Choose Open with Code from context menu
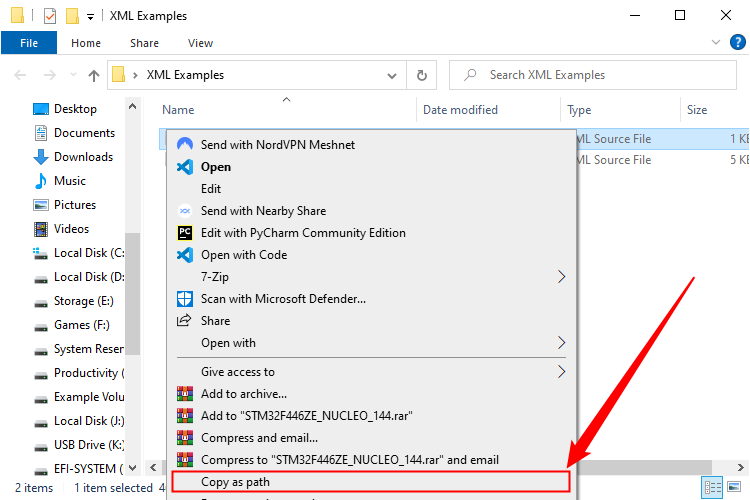The height and width of the screenshot is (500, 750). click(244, 255)
